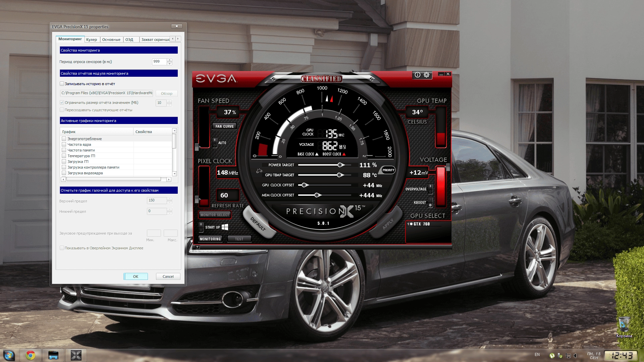Click the MONITORING button in Precision

210,239
